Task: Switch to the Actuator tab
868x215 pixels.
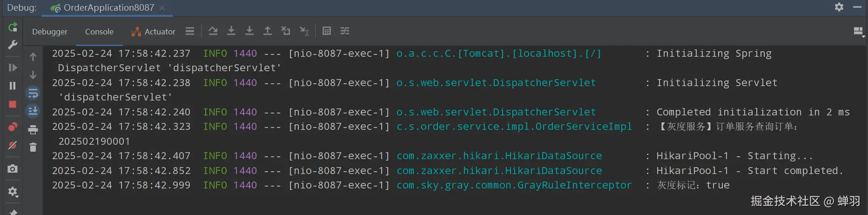Action: point(153,32)
